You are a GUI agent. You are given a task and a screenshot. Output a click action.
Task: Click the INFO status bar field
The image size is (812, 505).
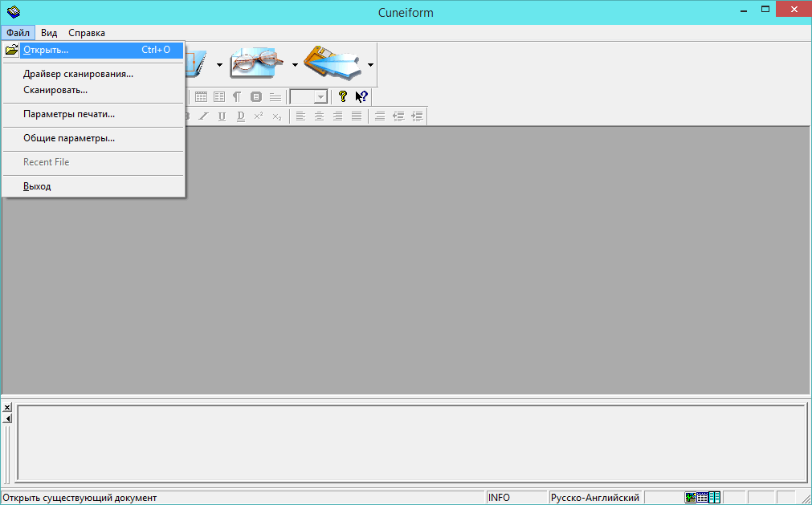point(516,498)
